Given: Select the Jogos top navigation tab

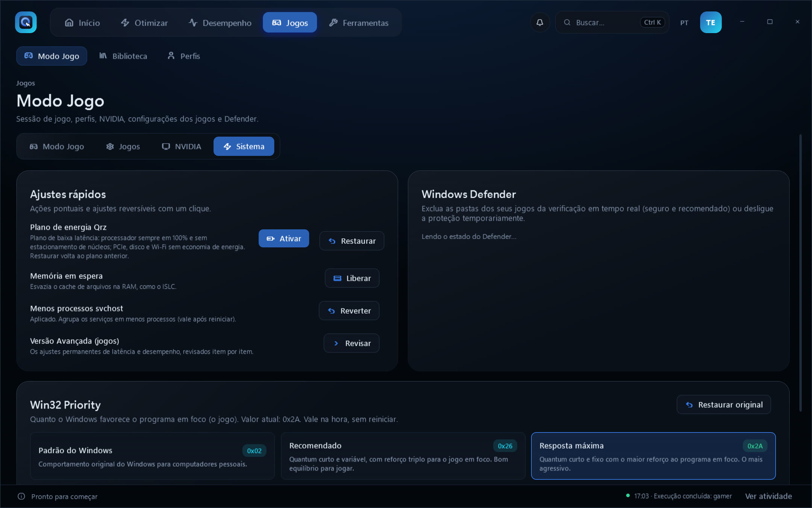Looking at the screenshot, I should pos(290,23).
